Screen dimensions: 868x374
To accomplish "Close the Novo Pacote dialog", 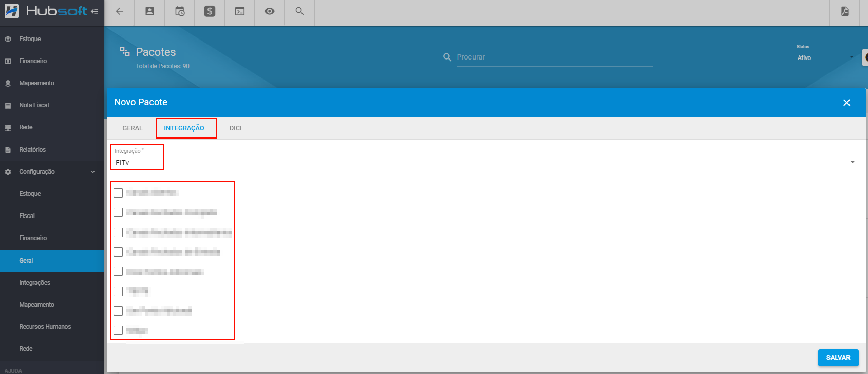I will click(x=846, y=103).
